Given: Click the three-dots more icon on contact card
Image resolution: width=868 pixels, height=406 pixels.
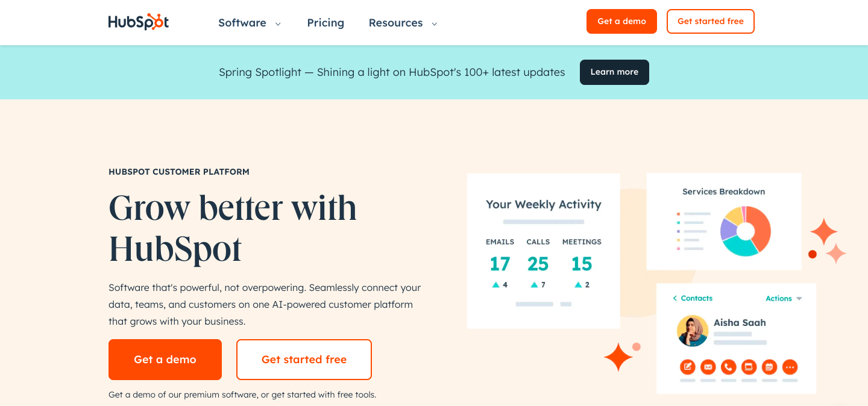Looking at the screenshot, I should [x=790, y=366].
